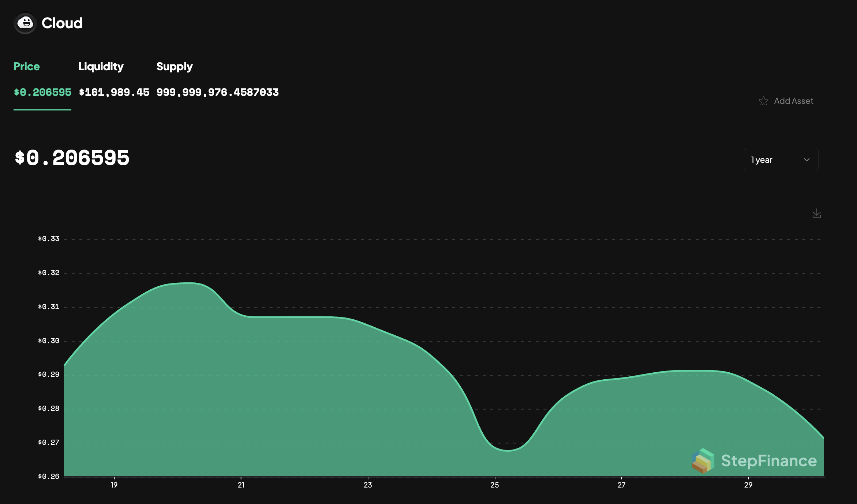This screenshot has height=504, width=857.
Task: Click the dropdown chevron arrow
Action: [807, 160]
